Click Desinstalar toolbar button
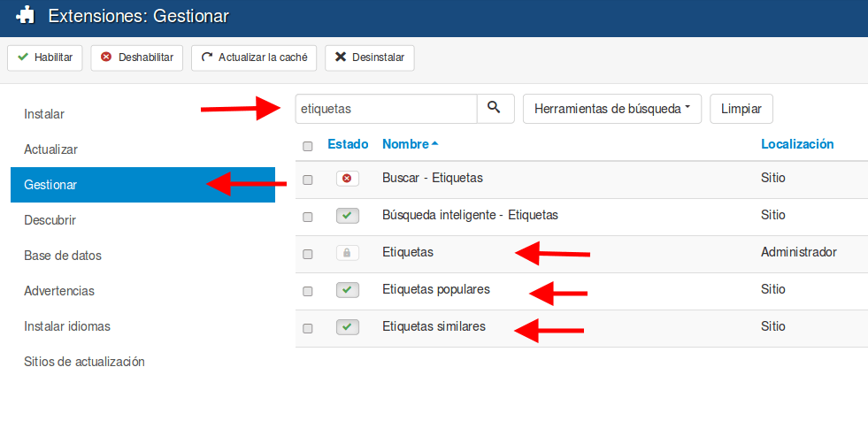 (x=370, y=57)
